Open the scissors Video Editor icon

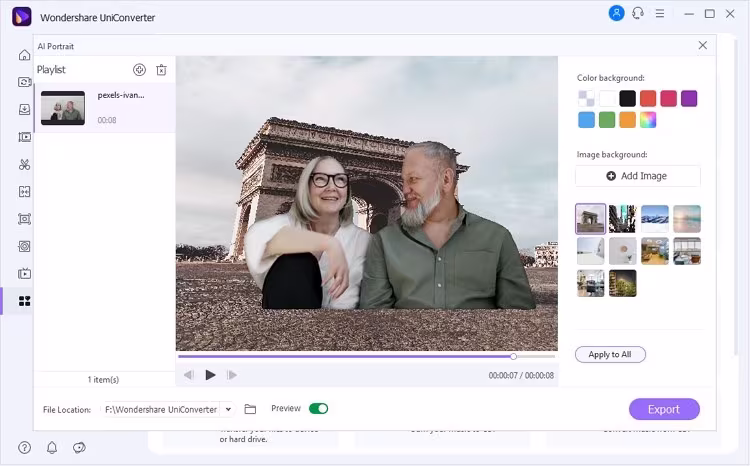24,165
